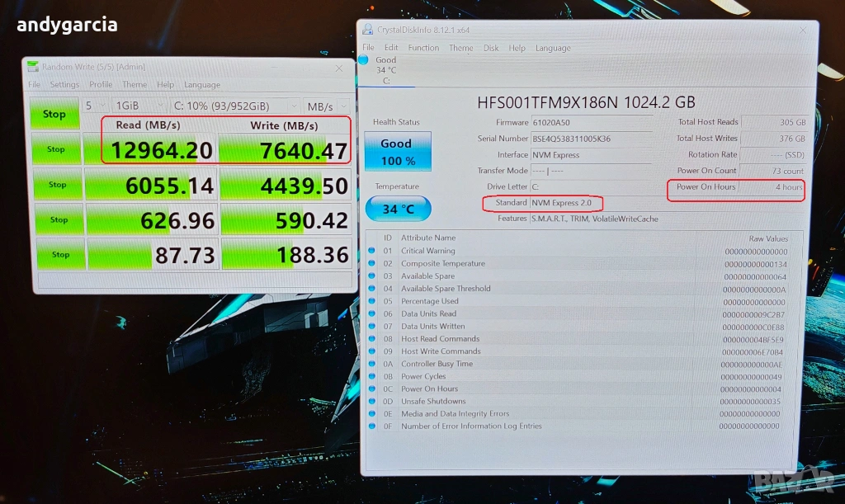
Task: Click status dot for 09 Host Write Commands
Action: point(371,351)
